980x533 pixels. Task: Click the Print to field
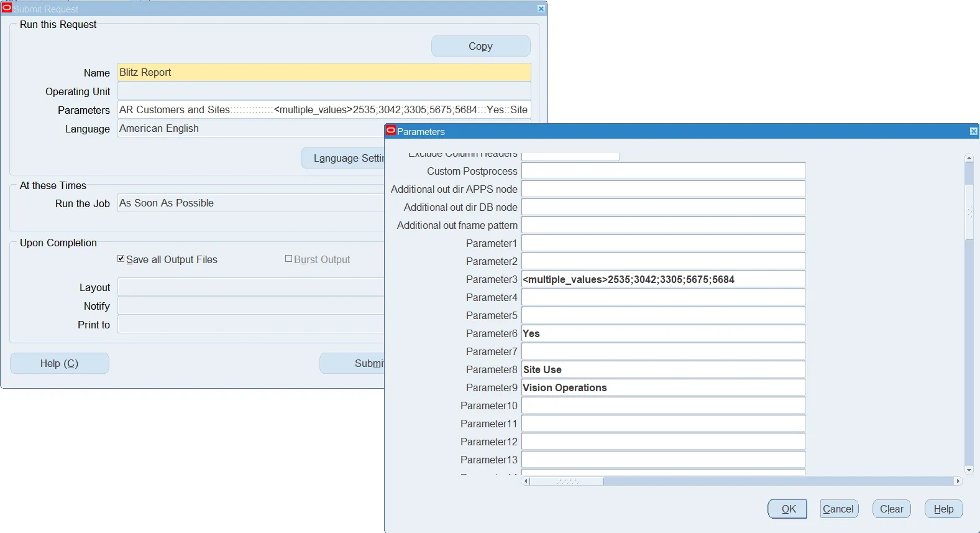pyautogui.click(x=251, y=324)
